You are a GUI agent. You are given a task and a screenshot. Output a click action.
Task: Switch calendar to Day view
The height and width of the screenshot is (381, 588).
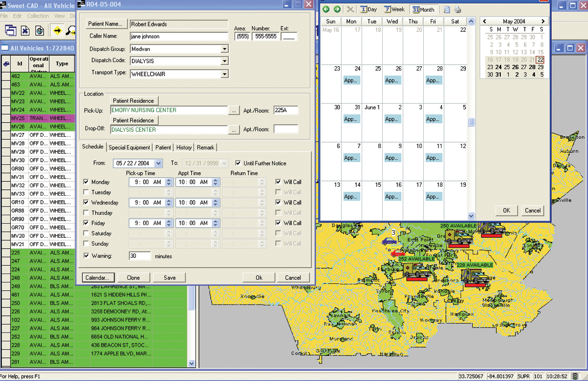tap(369, 9)
